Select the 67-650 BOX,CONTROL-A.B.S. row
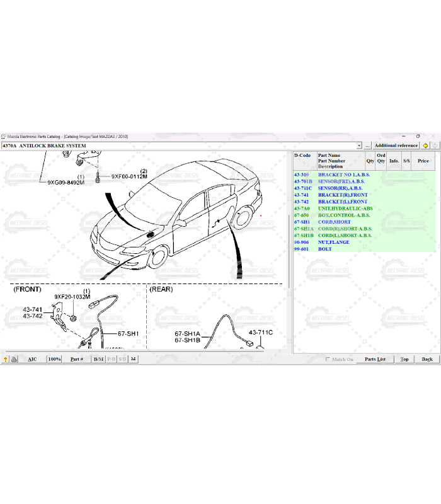Image resolution: width=441 pixels, height=504 pixels. 344,215
